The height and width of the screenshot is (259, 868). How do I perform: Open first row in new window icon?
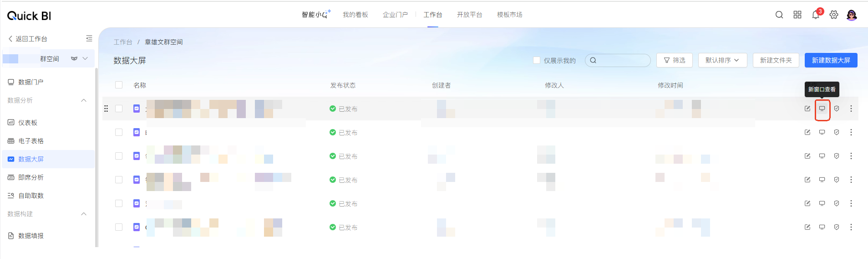822,109
